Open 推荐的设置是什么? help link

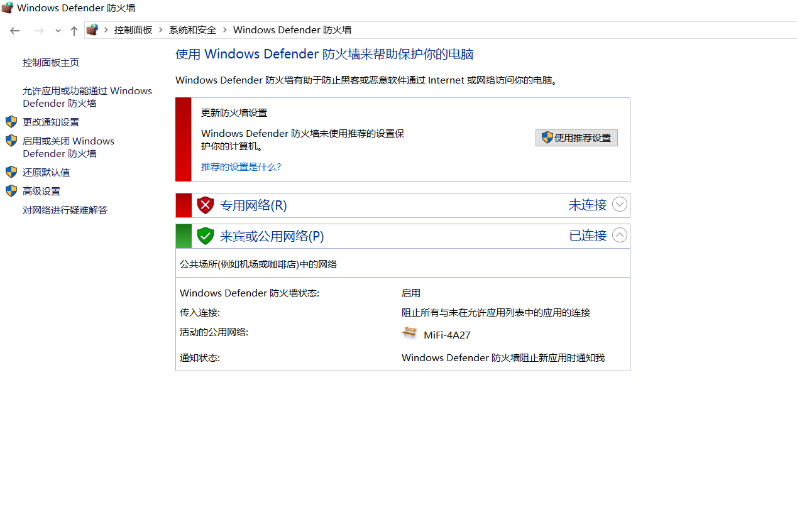(241, 167)
